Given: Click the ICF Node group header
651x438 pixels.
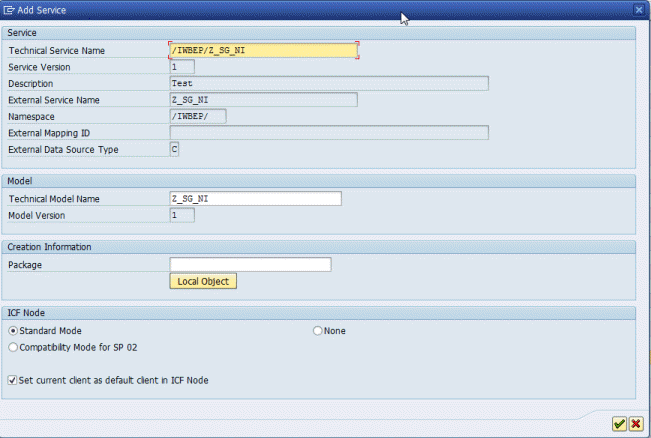Looking at the screenshot, I should click(26, 313).
